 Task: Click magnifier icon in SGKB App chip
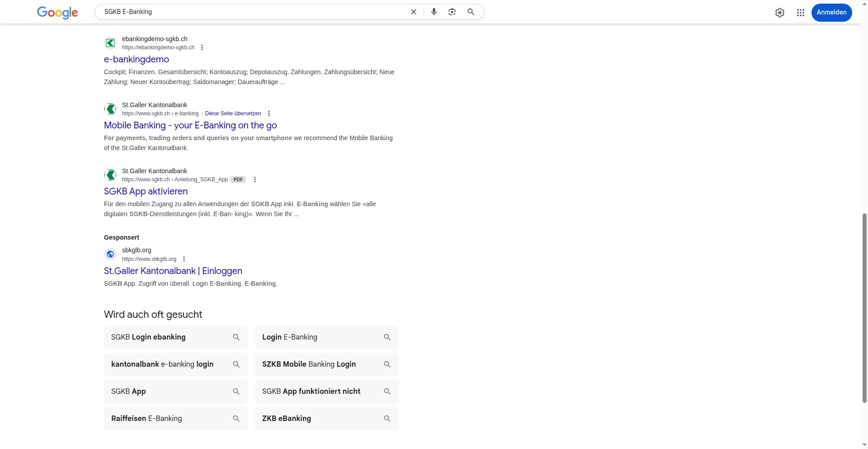pos(236,392)
